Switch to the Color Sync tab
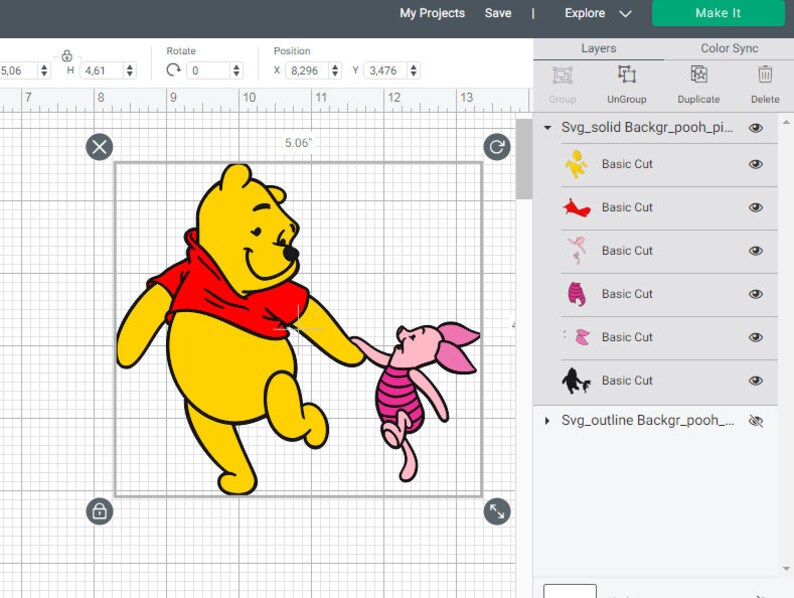Viewport: 794px width, 598px height. (729, 49)
